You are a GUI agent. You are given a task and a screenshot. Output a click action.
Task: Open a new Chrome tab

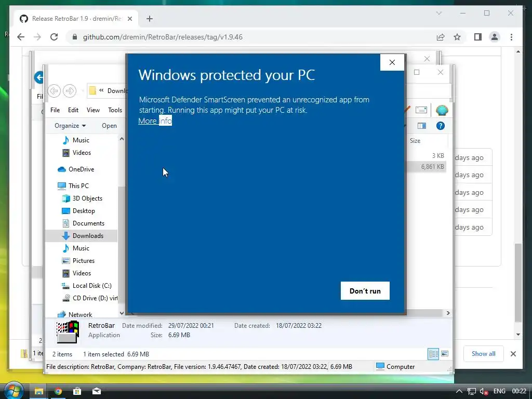coord(150,19)
